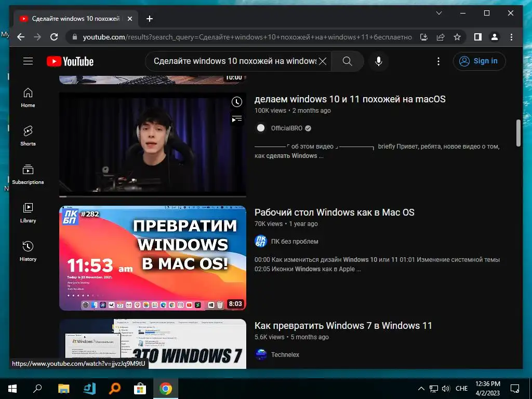Focus the Chrome address bar URL

(247, 37)
